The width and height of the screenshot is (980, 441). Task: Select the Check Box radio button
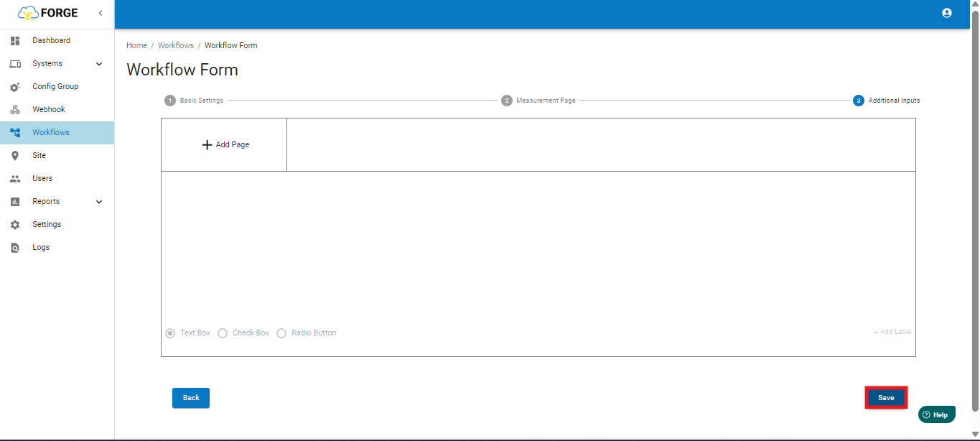tap(223, 333)
